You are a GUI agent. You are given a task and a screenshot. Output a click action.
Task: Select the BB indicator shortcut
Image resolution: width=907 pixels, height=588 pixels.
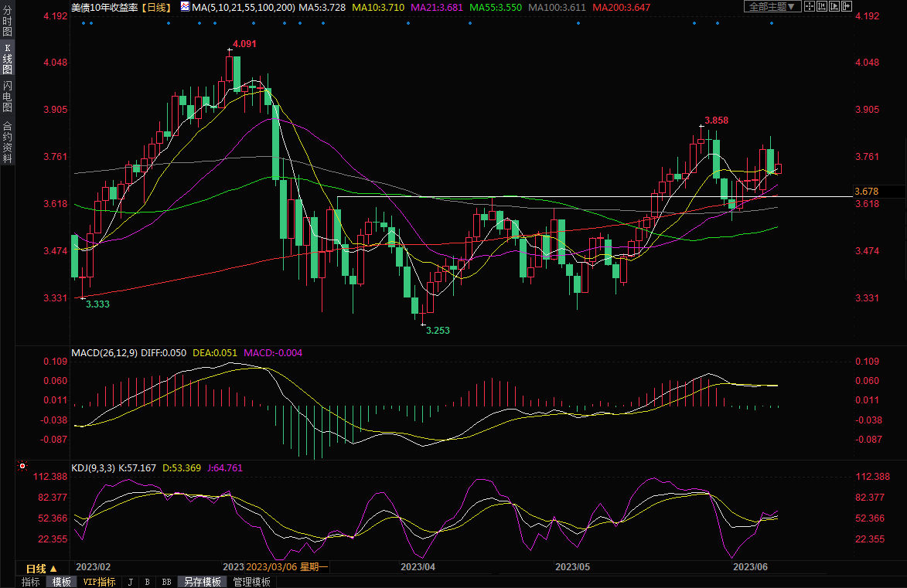pos(166,582)
